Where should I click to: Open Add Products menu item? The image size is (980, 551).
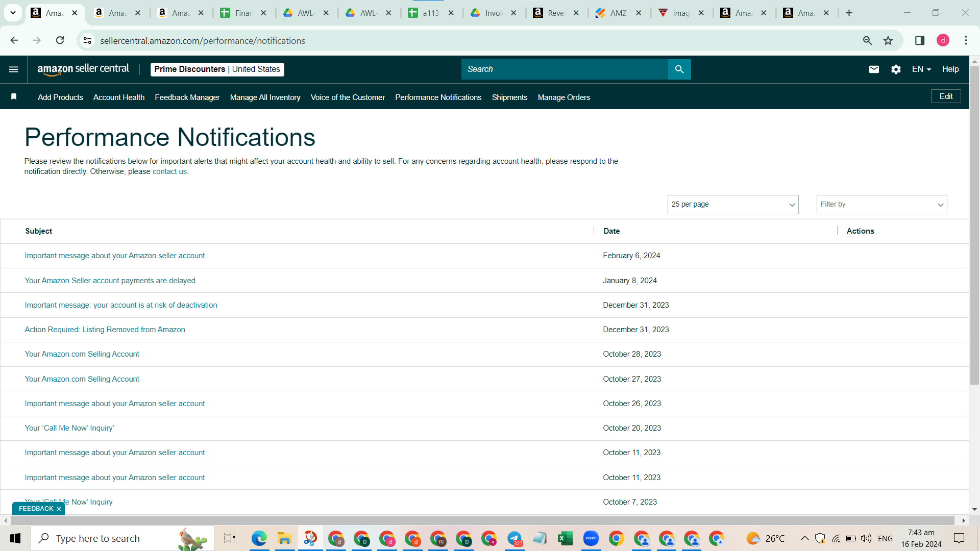(x=60, y=97)
